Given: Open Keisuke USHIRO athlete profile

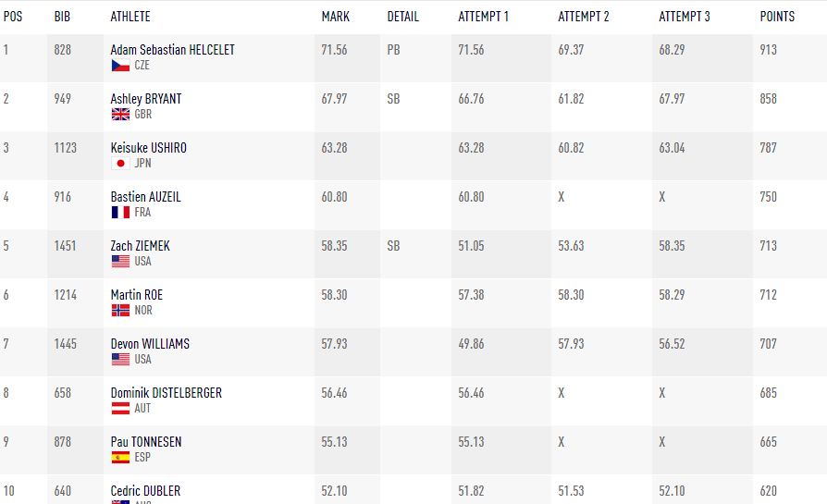Looking at the screenshot, I should [148, 148].
